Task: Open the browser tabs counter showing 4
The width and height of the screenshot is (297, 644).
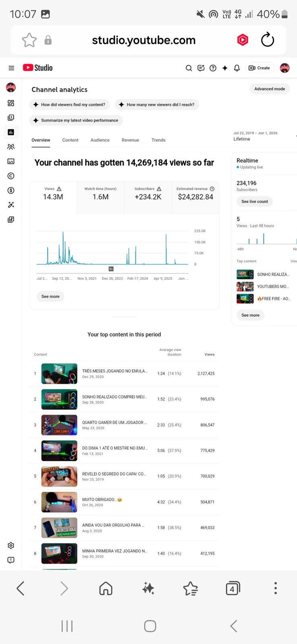Action: (233, 588)
